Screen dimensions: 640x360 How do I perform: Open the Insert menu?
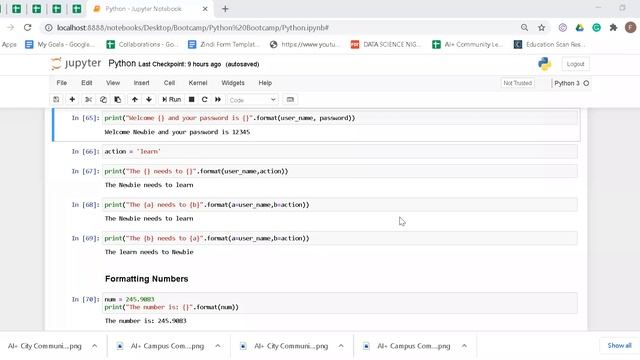tap(142, 83)
